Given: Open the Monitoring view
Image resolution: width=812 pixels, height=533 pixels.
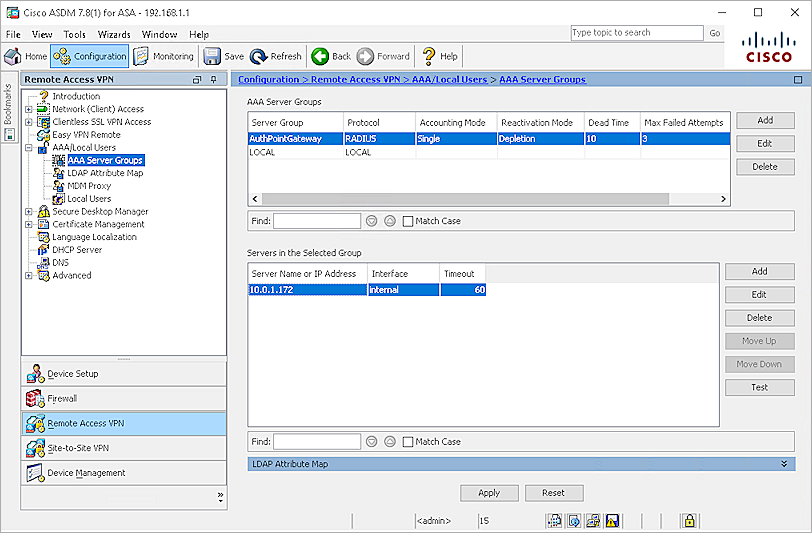Looking at the screenshot, I should [164, 57].
